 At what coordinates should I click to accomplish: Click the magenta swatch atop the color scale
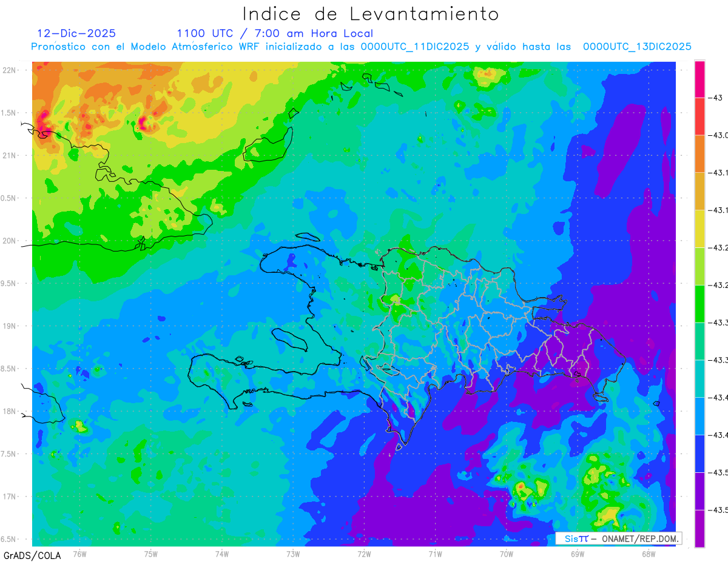699,79
